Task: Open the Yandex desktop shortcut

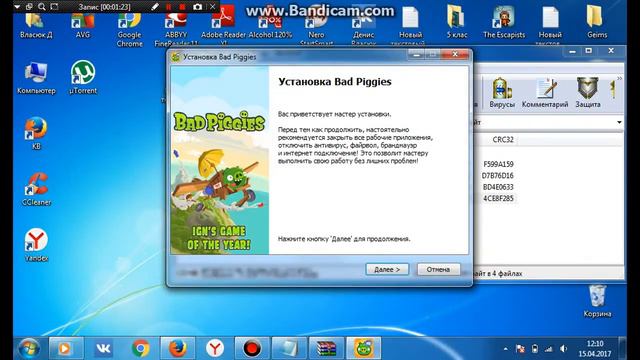Action: tap(36, 245)
